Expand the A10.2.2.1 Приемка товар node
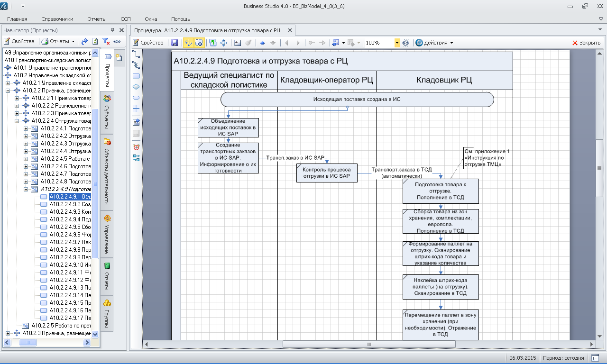Screen dimensions: 607x364 pyautogui.click(x=17, y=98)
